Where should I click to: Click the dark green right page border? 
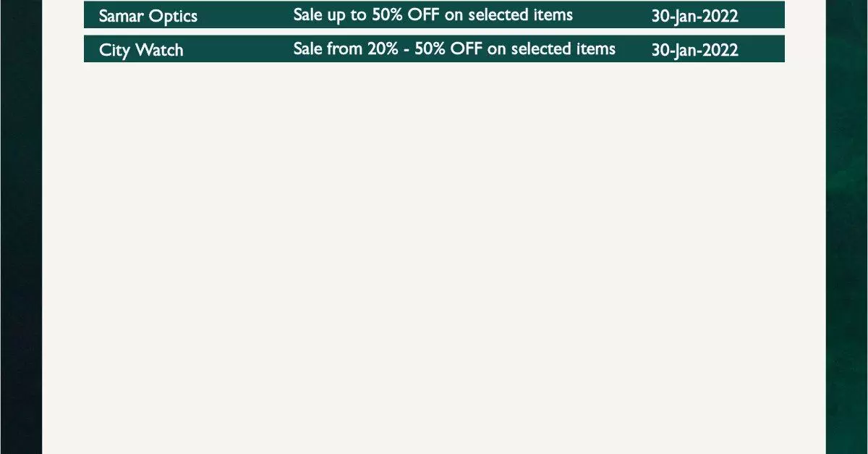coord(847,227)
